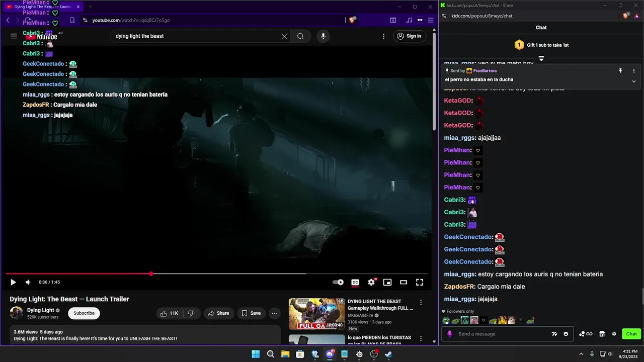Switch video to miniplayer mode

click(387, 283)
